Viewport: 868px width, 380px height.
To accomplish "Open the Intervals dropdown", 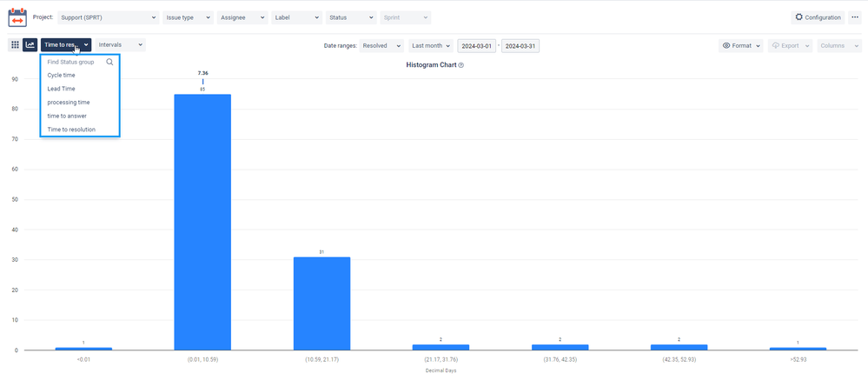I will (x=120, y=45).
